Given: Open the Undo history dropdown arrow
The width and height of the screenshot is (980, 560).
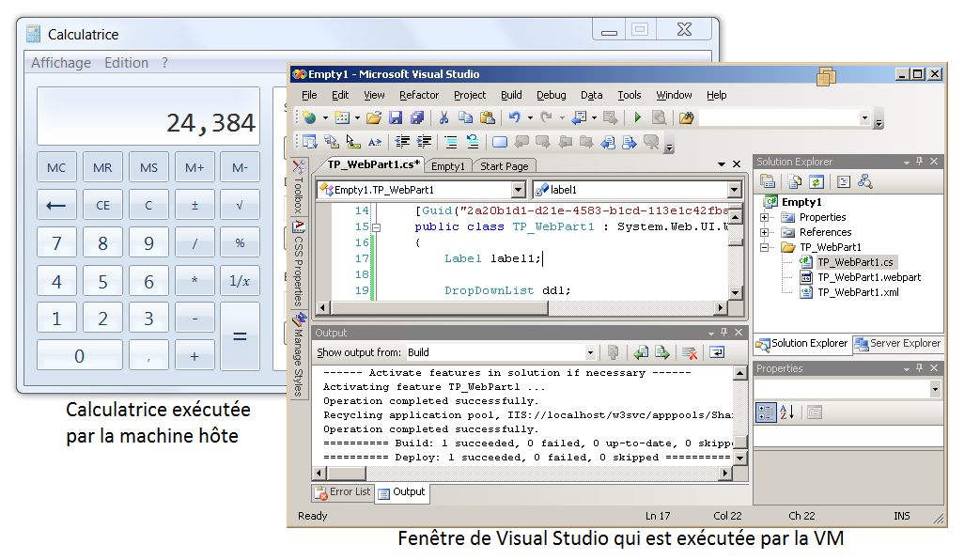Looking at the screenshot, I should (x=530, y=117).
